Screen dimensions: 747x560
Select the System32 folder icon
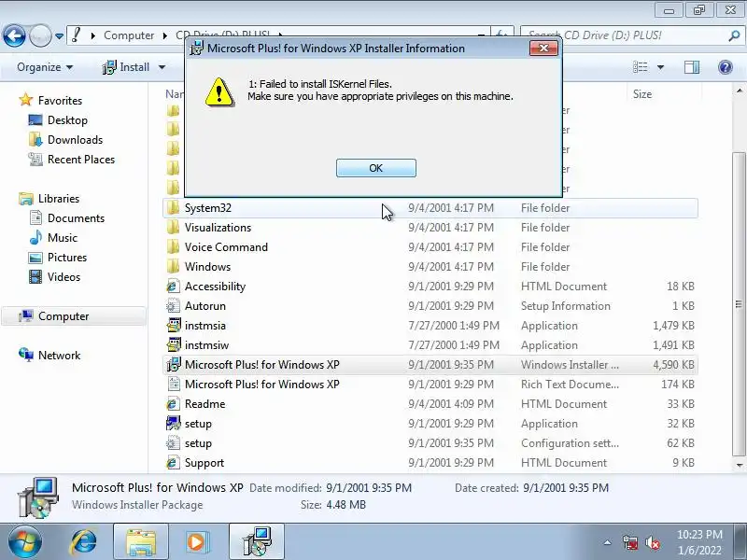(174, 207)
